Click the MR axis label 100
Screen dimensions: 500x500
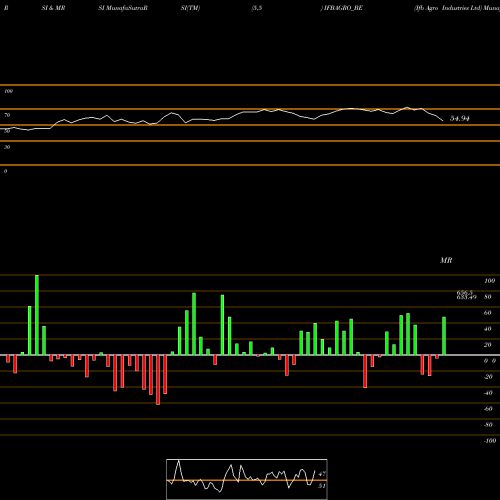point(489,281)
